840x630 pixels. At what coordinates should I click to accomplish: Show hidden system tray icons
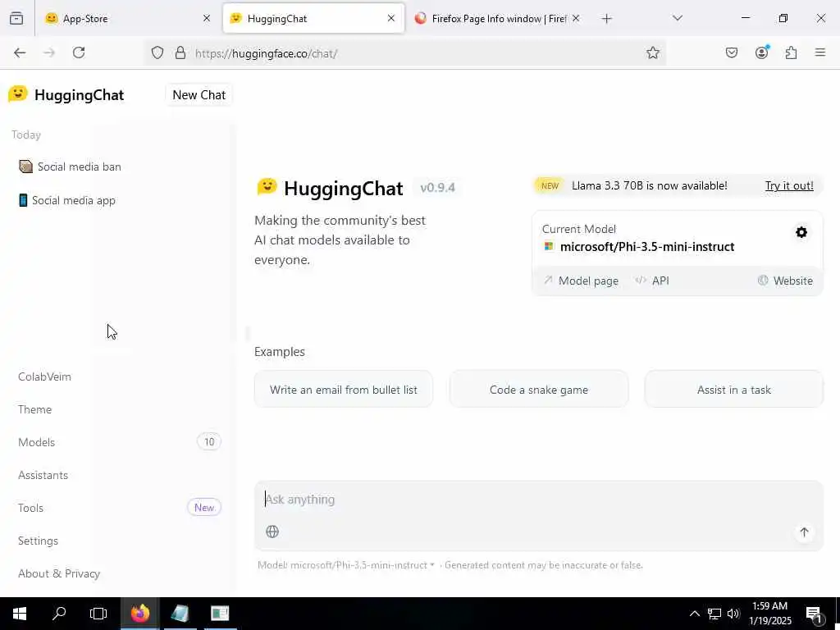pyautogui.click(x=694, y=614)
